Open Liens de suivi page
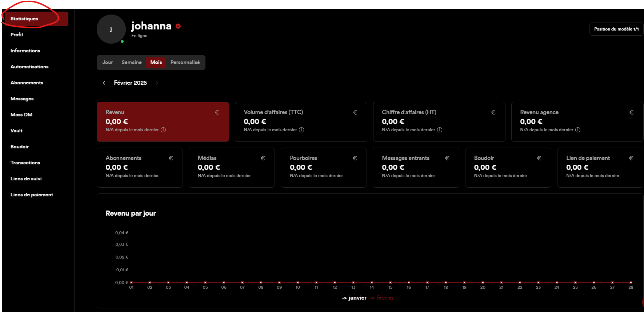The width and height of the screenshot is (644, 312). 26,179
